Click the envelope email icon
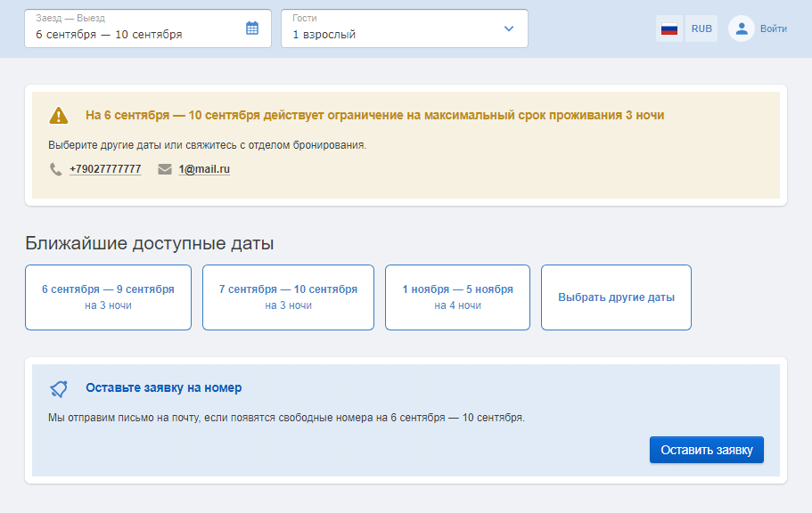Viewport: 812px width, 513px height. (x=165, y=169)
